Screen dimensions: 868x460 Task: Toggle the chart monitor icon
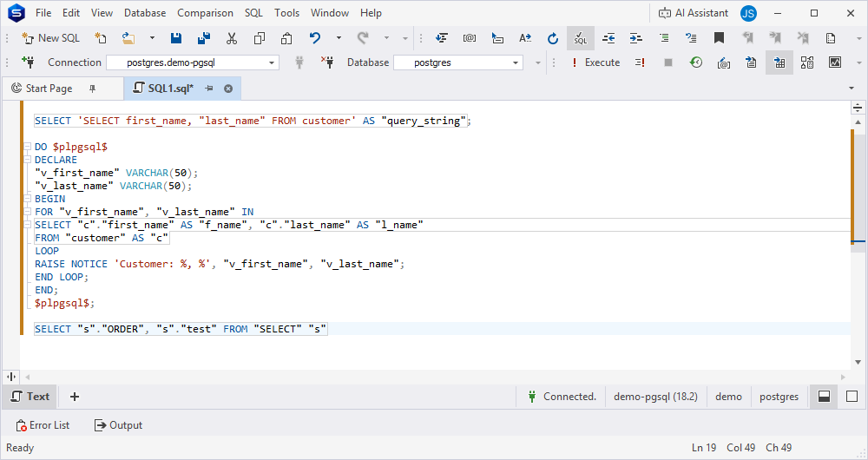835,62
